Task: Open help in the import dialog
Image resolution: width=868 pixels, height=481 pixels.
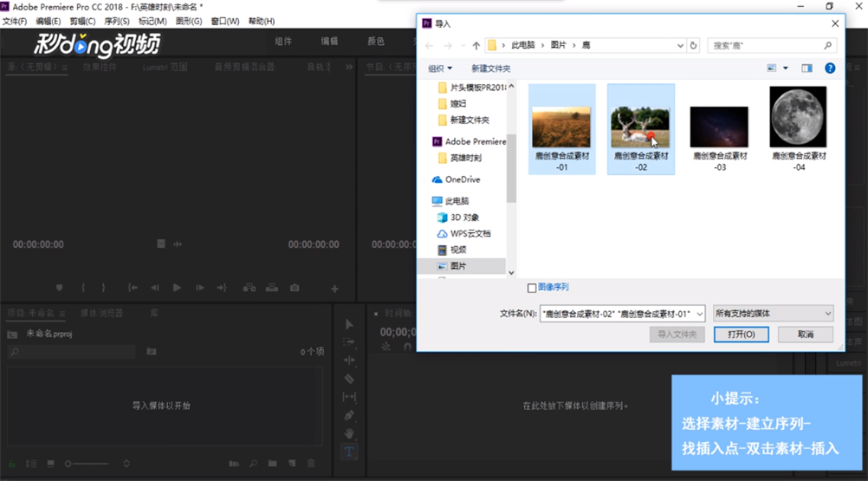Action: (x=830, y=68)
